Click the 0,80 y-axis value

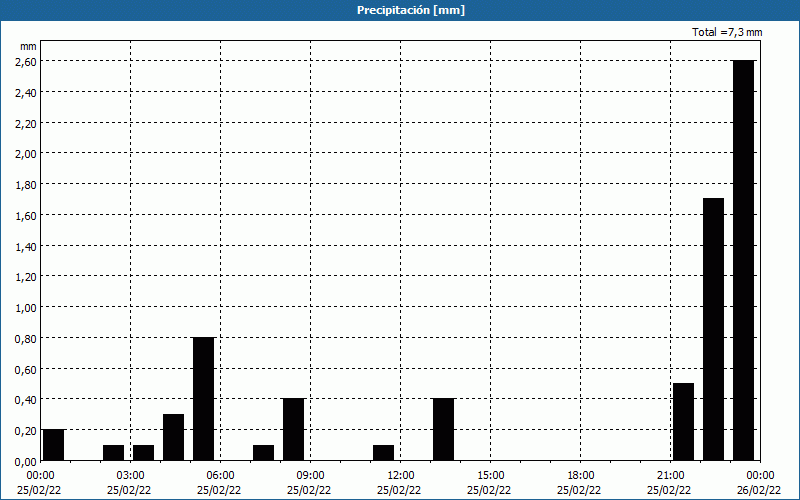click(x=26, y=339)
